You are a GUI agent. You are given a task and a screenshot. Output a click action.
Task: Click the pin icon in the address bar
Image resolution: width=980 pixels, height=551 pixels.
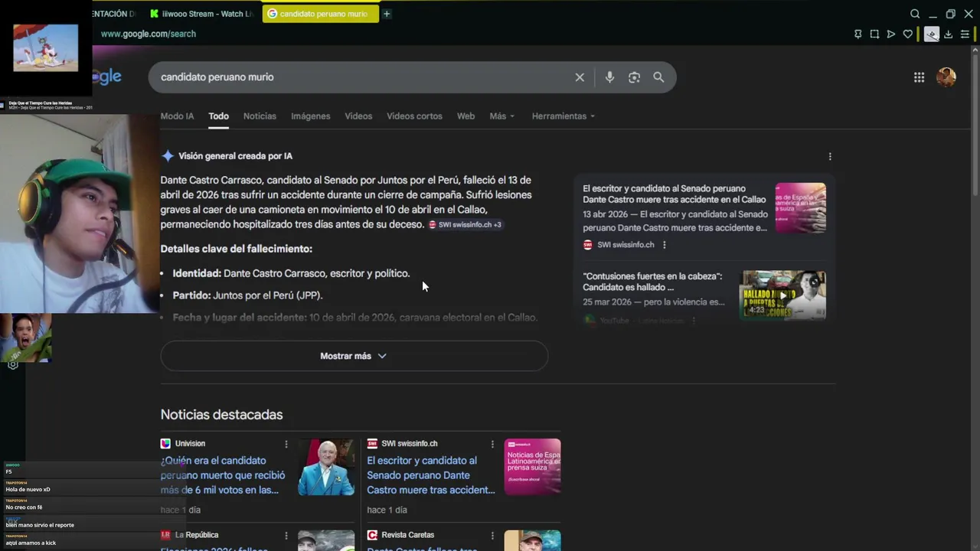[x=857, y=34]
